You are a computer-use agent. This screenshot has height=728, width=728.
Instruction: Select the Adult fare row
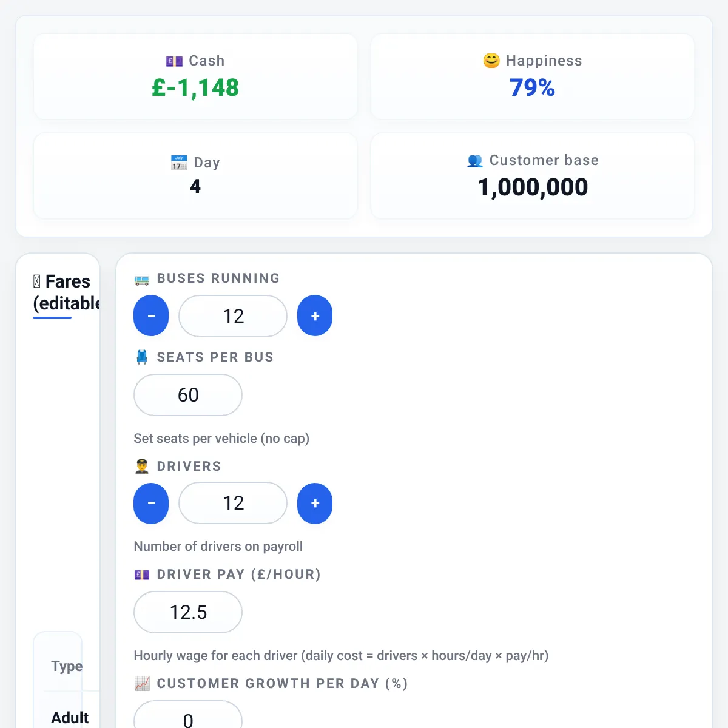[x=70, y=717]
